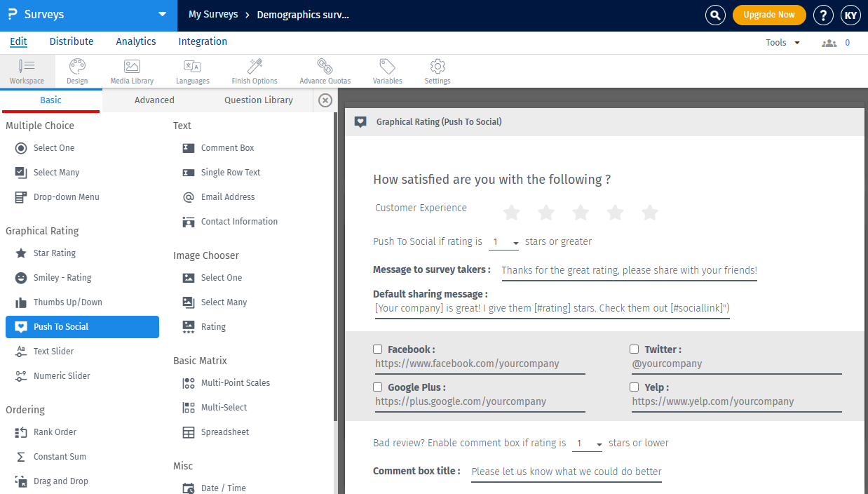Click the collaborators people icon

[829, 43]
